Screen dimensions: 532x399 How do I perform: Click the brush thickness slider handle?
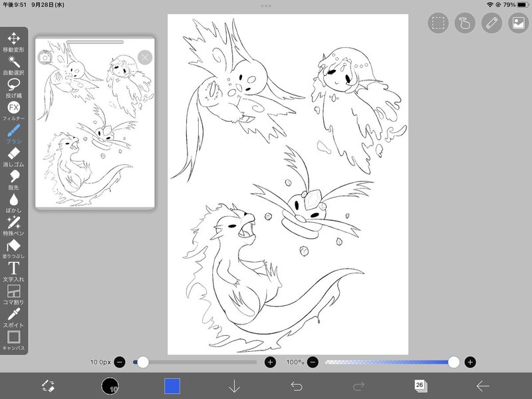click(143, 362)
